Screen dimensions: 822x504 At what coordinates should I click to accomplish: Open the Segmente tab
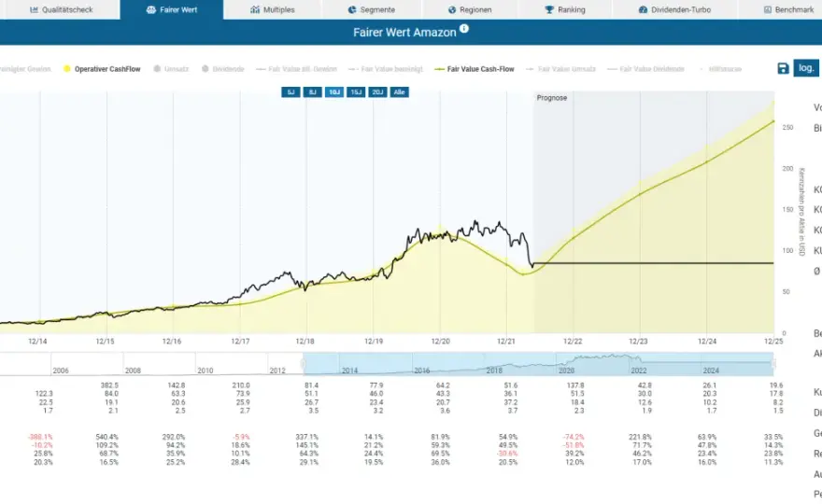(x=371, y=9)
